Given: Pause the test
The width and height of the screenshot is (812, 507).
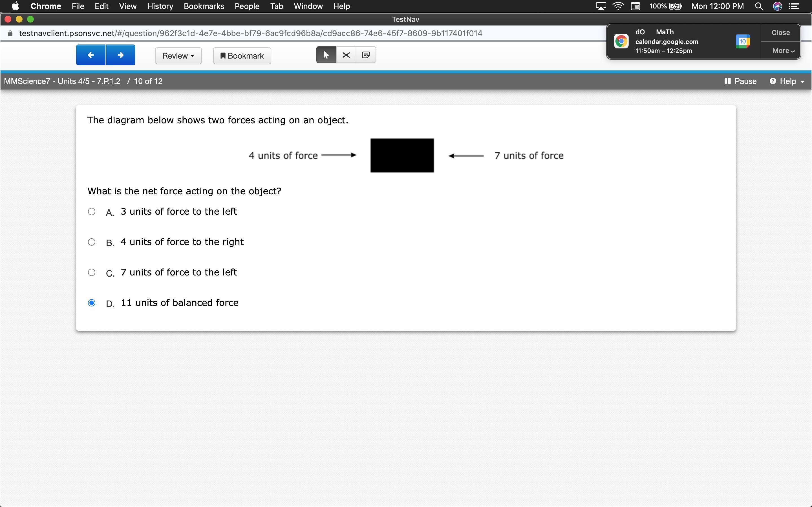Looking at the screenshot, I should (x=740, y=81).
